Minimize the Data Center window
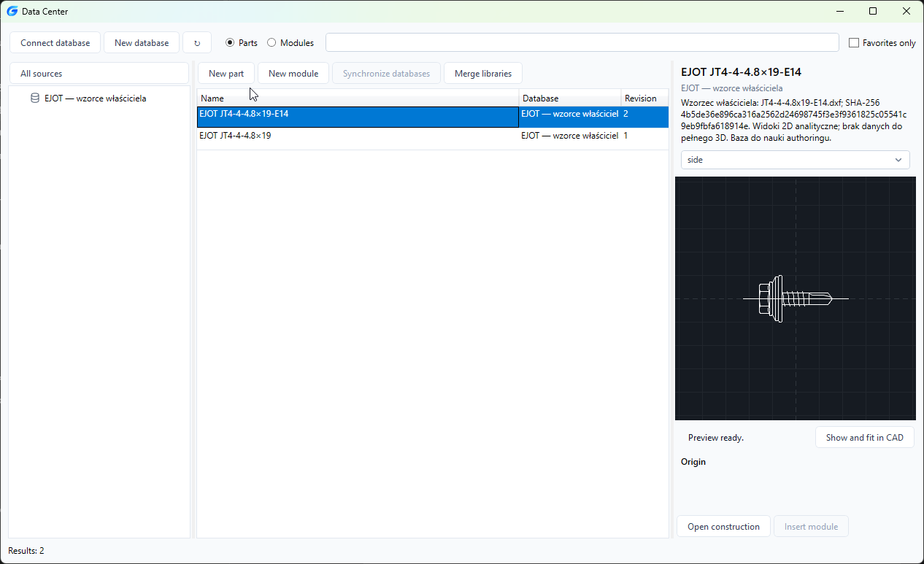 pos(839,11)
